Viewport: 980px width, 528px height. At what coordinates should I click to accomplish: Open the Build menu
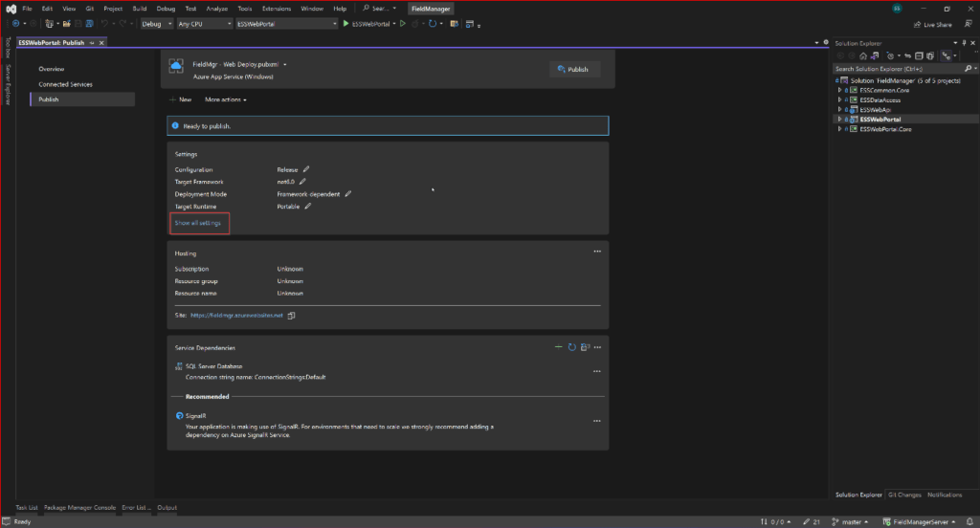(140, 9)
